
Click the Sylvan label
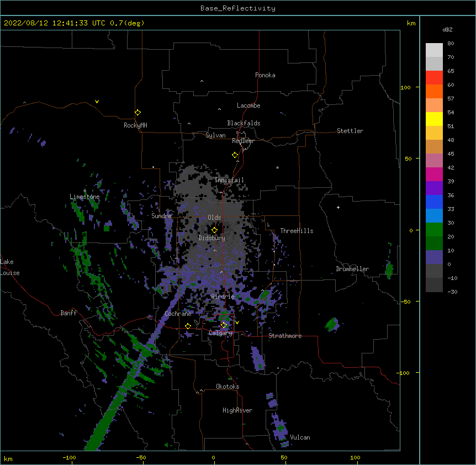pos(215,135)
